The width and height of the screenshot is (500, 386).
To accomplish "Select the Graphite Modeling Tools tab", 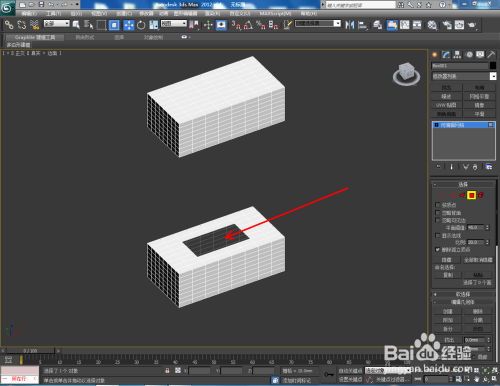I will pos(35,37).
